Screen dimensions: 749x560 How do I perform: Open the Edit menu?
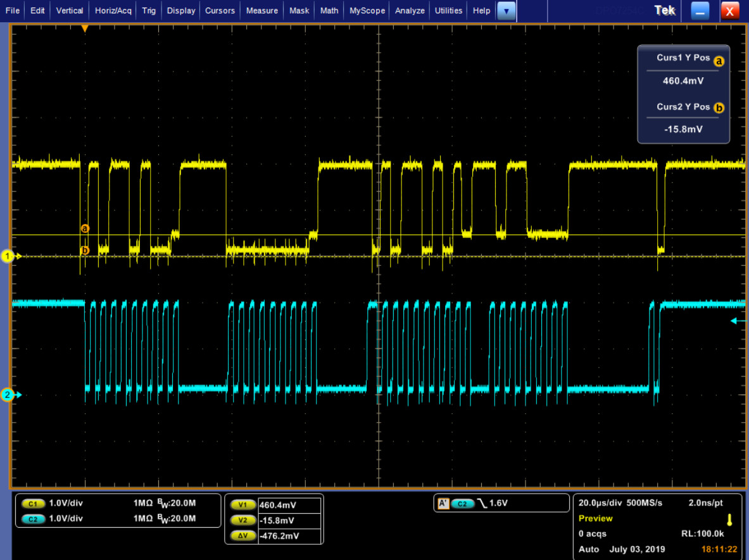pyautogui.click(x=37, y=11)
